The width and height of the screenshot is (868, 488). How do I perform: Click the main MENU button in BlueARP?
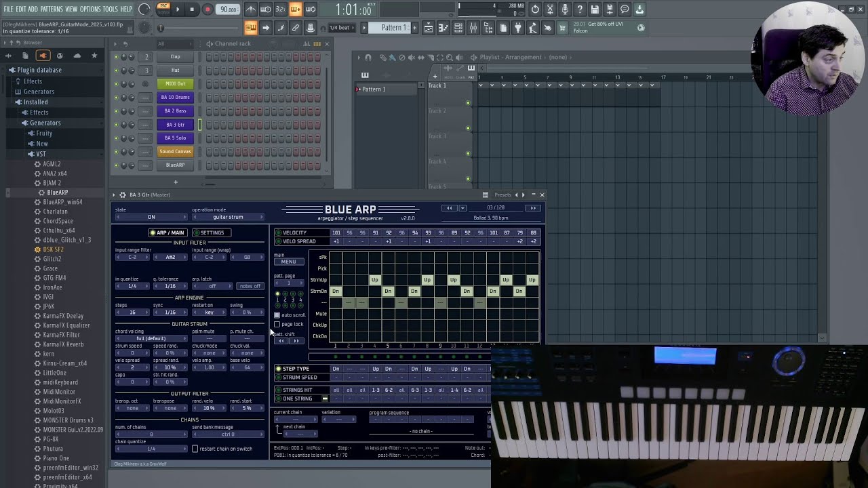point(288,262)
